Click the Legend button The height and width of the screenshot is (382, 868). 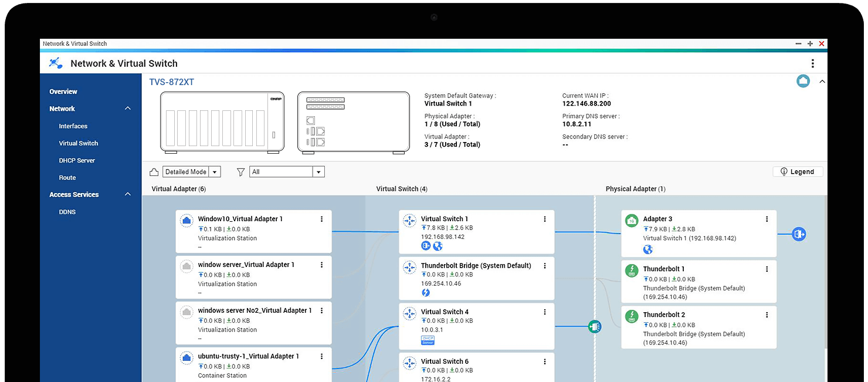tap(797, 172)
